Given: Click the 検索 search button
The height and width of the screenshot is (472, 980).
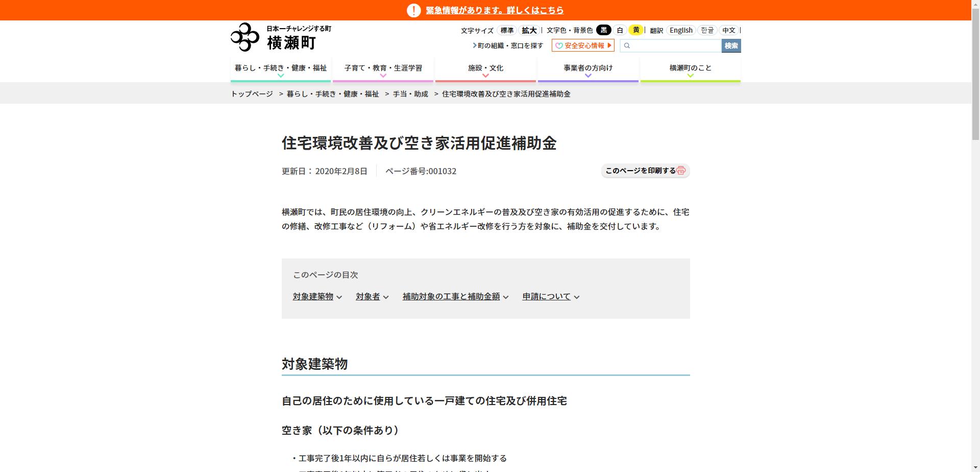Looking at the screenshot, I should 731,45.
